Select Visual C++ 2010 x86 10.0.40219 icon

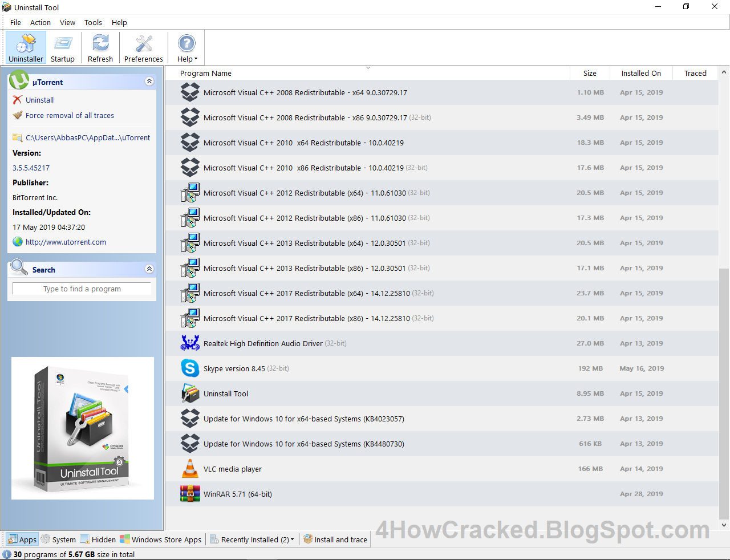[190, 168]
